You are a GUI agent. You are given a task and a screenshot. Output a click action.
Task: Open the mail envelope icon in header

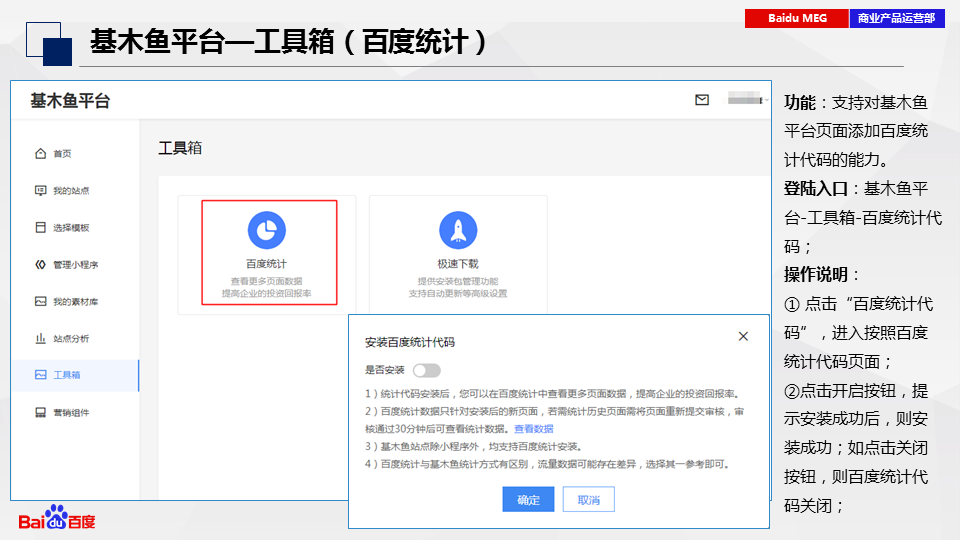pyautogui.click(x=702, y=100)
